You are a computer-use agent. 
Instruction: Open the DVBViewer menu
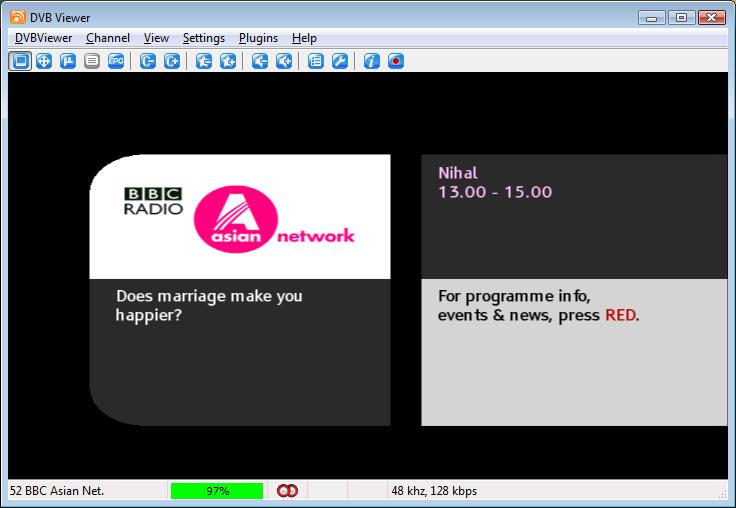(43, 38)
